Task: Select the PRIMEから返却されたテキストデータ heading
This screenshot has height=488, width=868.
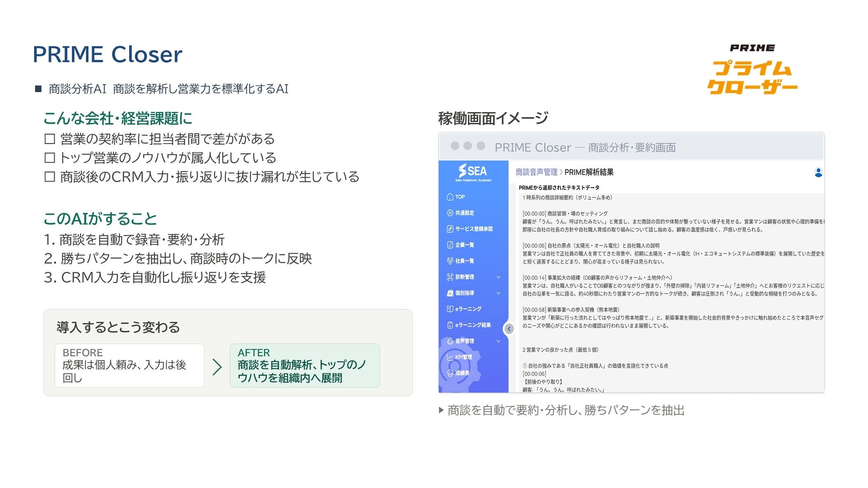Action: 559,187
